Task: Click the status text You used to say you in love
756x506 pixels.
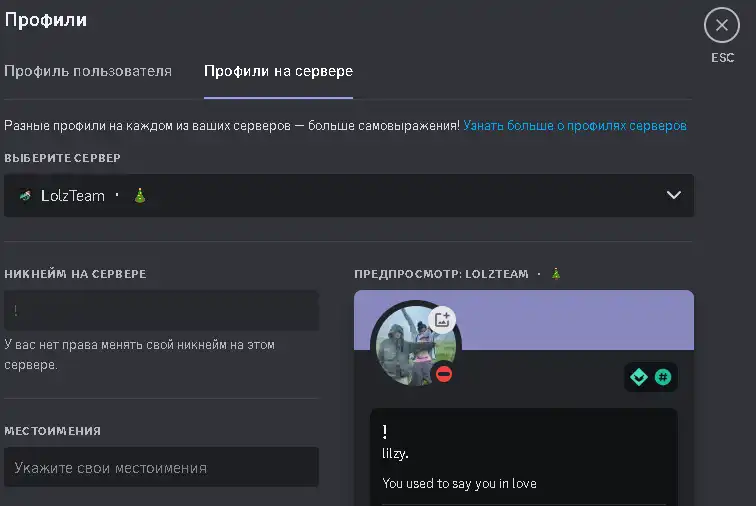Action: (459, 483)
